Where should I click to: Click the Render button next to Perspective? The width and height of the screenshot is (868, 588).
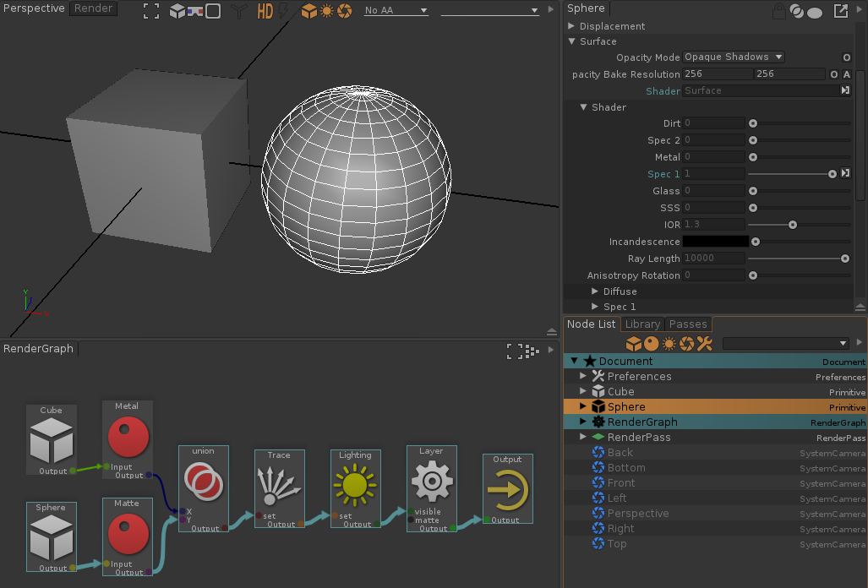coord(93,8)
